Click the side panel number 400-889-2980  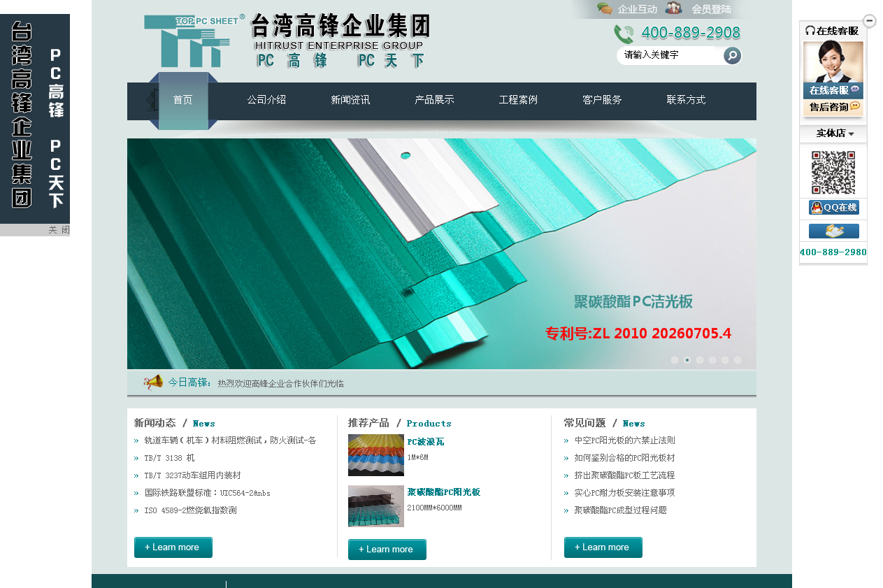click(833, 252)
